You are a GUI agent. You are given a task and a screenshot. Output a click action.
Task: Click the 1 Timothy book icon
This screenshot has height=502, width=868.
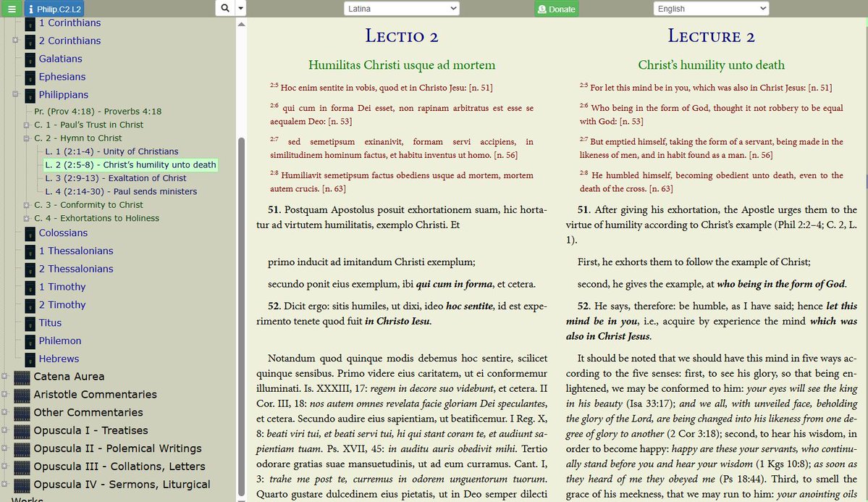tap(30, 288)
